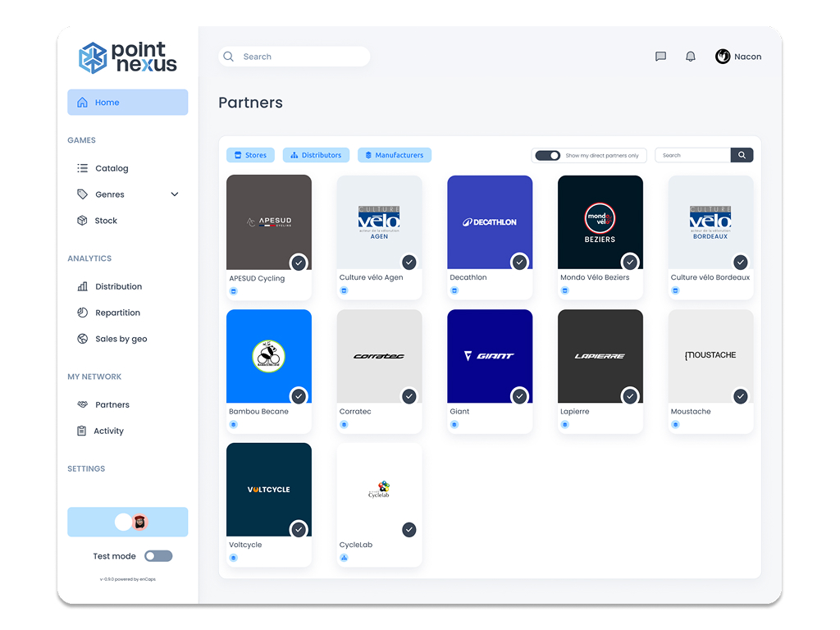Uncheck the Culture vélo Agen checkmark
The width and height of the screenshot is (840, 630).
click(409, 262)
